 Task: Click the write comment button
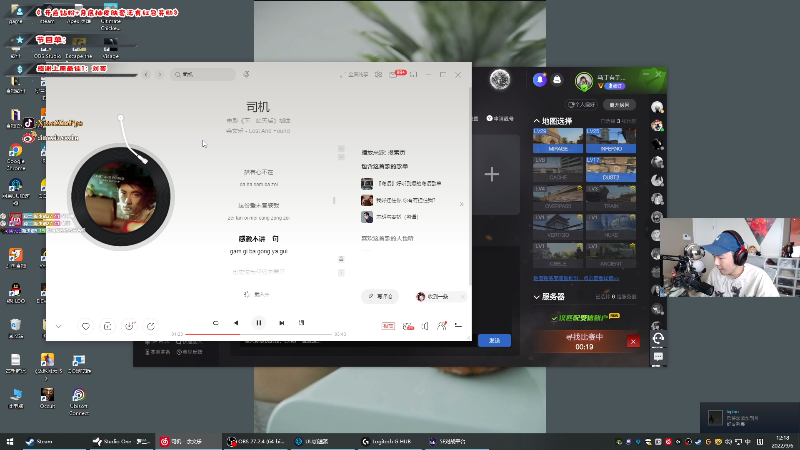point(380,296)
